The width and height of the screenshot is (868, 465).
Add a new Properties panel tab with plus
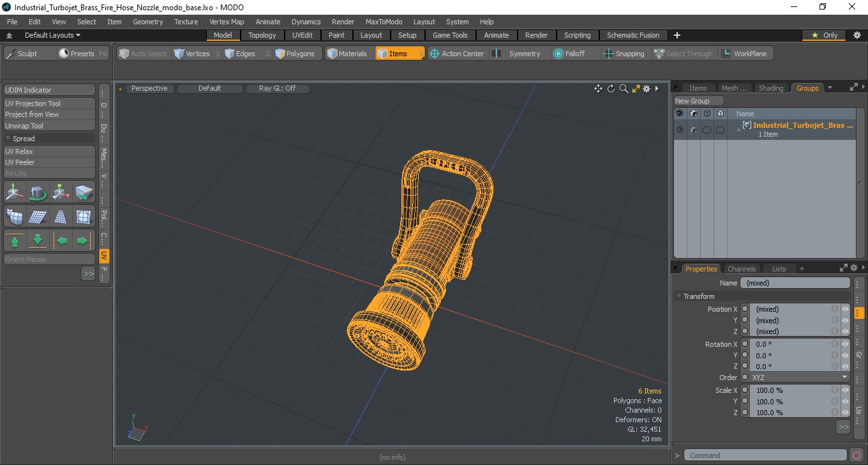802,269
